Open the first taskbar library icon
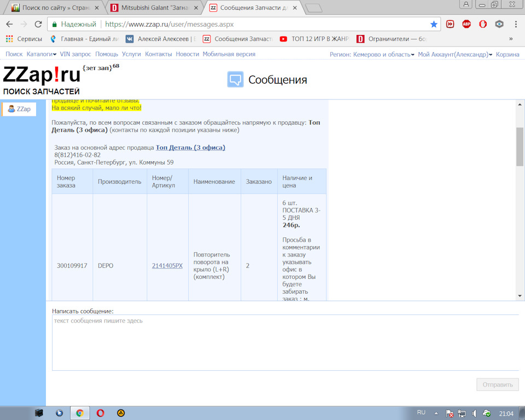This screenshot has width=525, height=420. (39, 413)
